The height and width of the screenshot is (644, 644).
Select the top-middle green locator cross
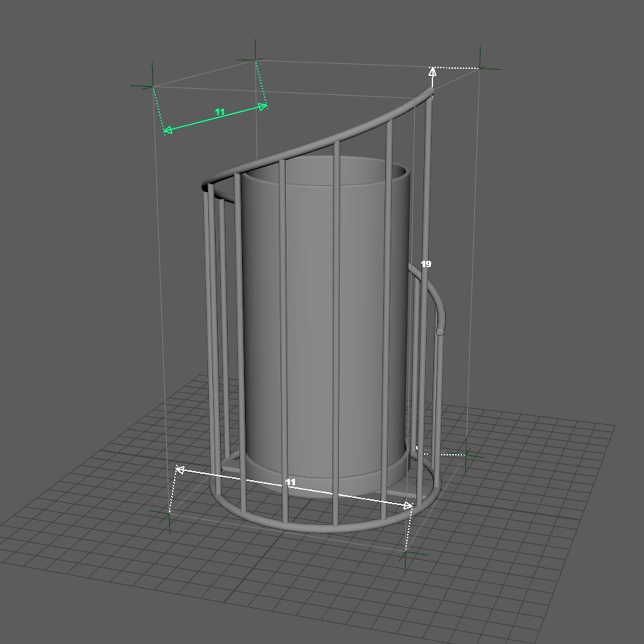[255, 60]
